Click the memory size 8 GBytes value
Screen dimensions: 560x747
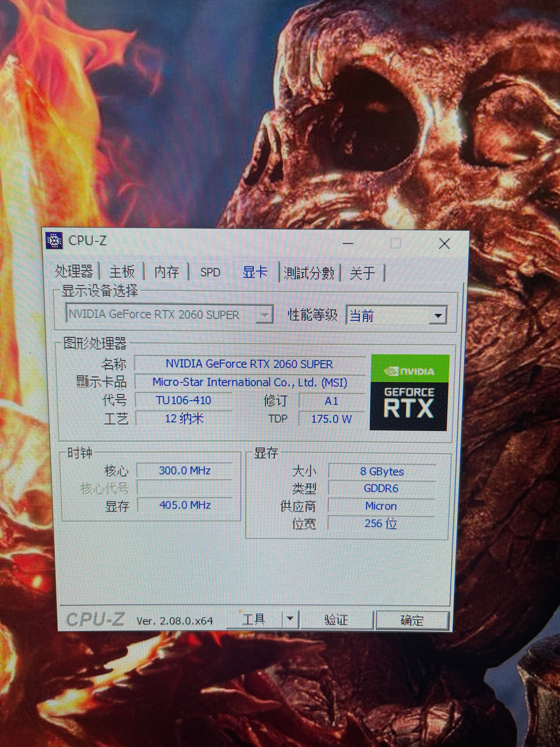[382, 471]
